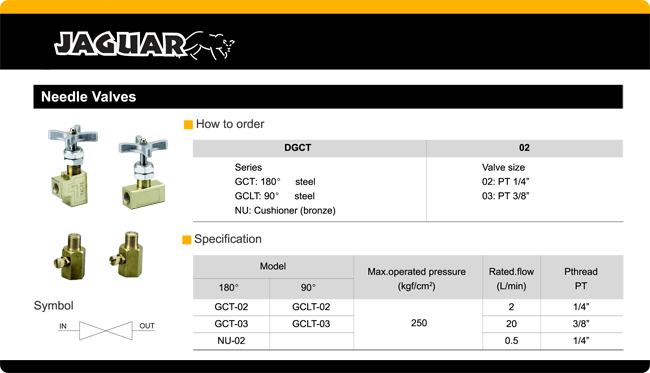This screenshot has width=650, height=373.
Task: Click the needle valve symbol diagram
Action: (106, 330)
